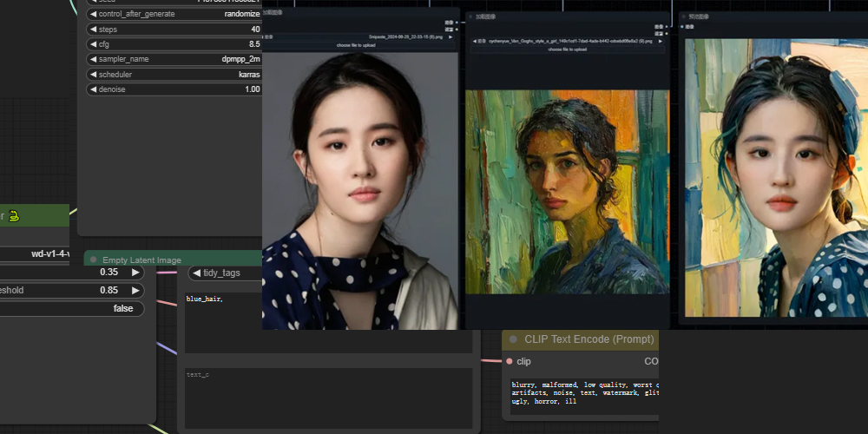This screenshot has height=434, width=868.
Task: Open the dpmpp_2m sampler dropdown
Action: pos(240,59)
